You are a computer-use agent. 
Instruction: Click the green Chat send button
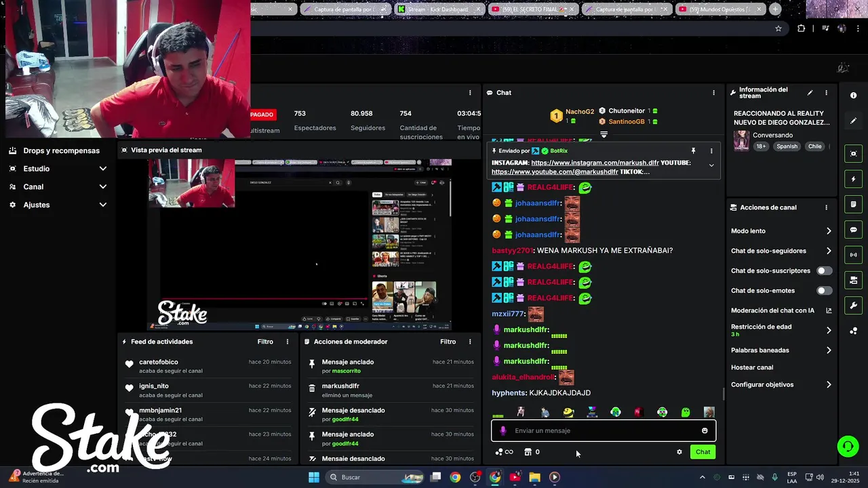(x=703, y=452)
